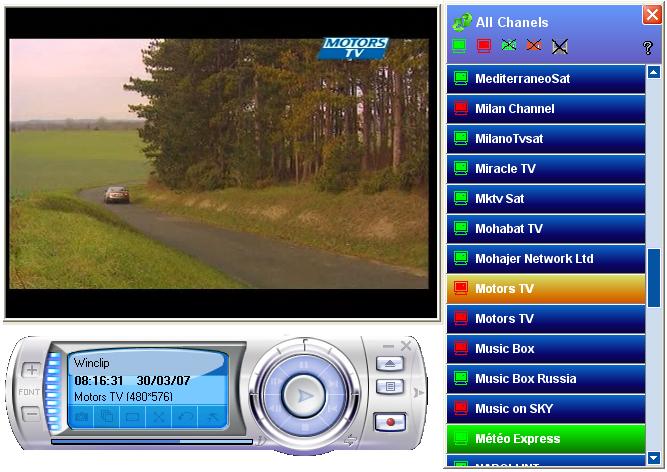Open the playlist list button on player

pos(390,386)
